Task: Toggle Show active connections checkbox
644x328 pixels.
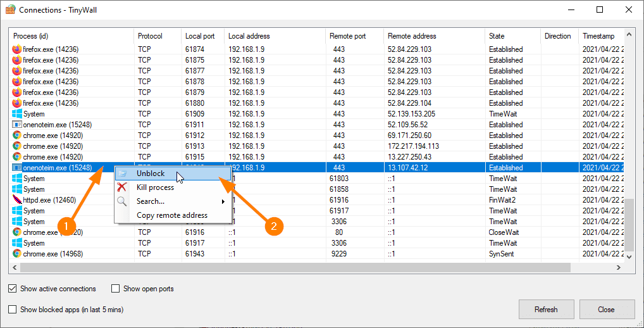Action: pyautogui.click(x=13, y=289)
